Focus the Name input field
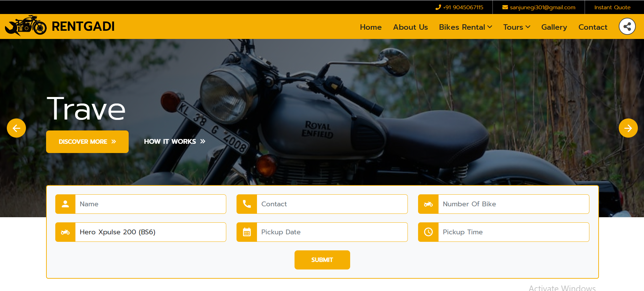This screenshot has width=644, height=291. tap(151, 204)
